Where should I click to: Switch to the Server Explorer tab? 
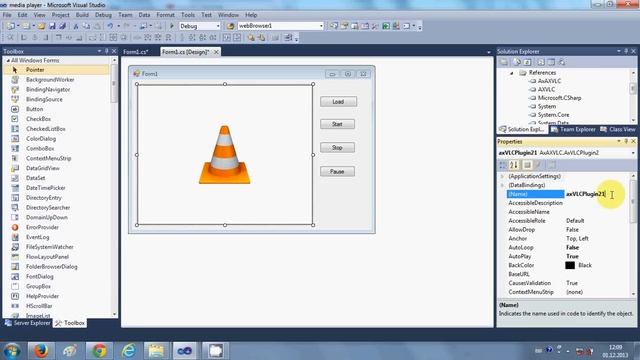tap(27, 323)
